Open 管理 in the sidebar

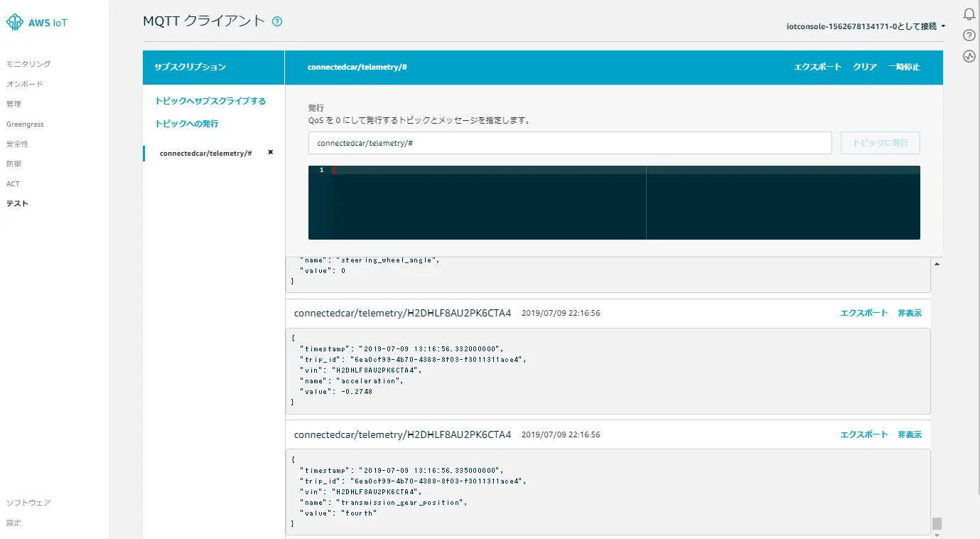click(x=14, y=104)
